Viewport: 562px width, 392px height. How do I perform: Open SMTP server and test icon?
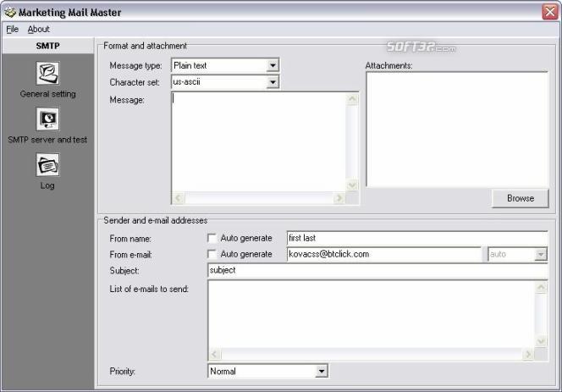[x=47, y=119]
